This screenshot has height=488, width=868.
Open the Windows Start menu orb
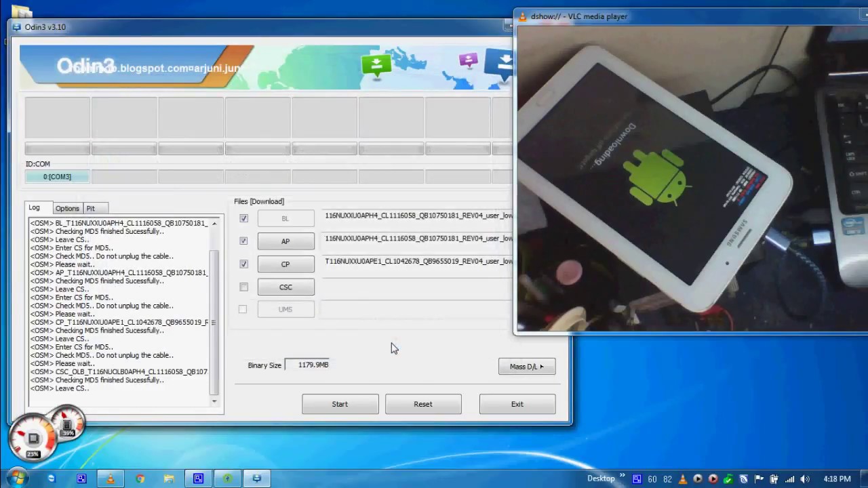16,478
